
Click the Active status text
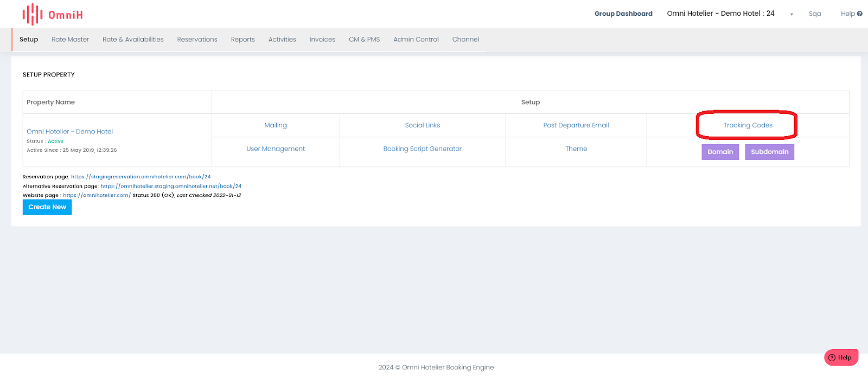click(x=55, y=141)
